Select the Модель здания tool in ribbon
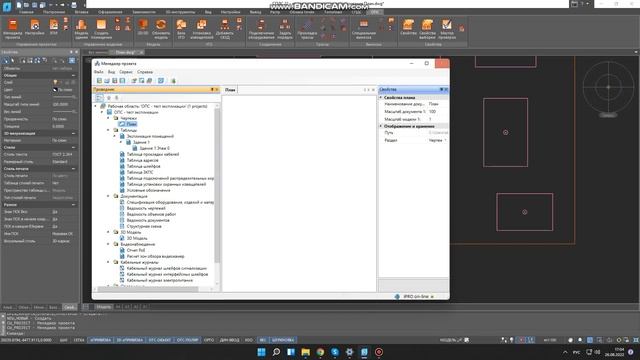Screen dimensions: 640x360 81,29
